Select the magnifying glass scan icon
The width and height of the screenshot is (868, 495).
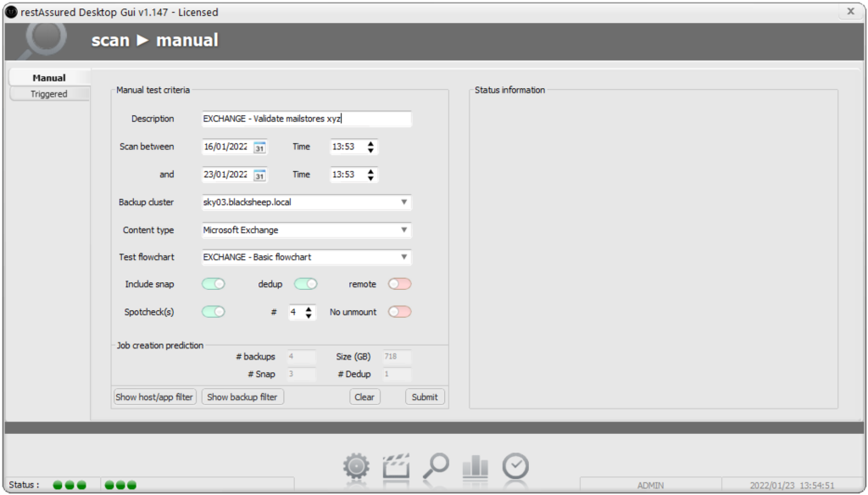tap(436, 464)
